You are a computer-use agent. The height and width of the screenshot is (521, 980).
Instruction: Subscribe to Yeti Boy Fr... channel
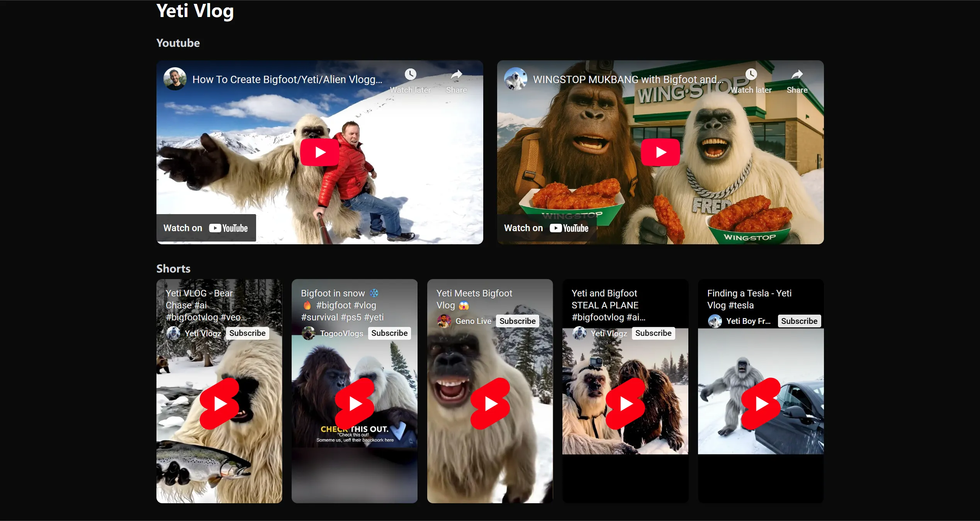click(799, 321)
